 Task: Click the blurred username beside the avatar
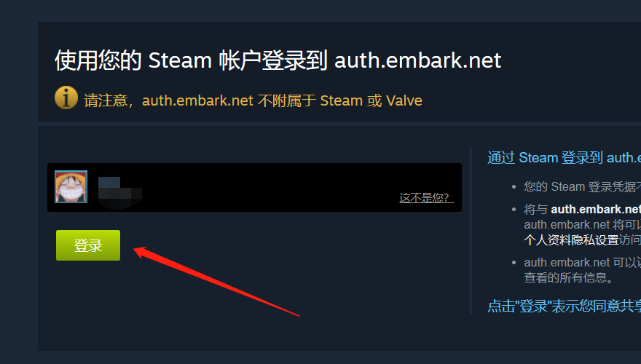click(119, 192)
